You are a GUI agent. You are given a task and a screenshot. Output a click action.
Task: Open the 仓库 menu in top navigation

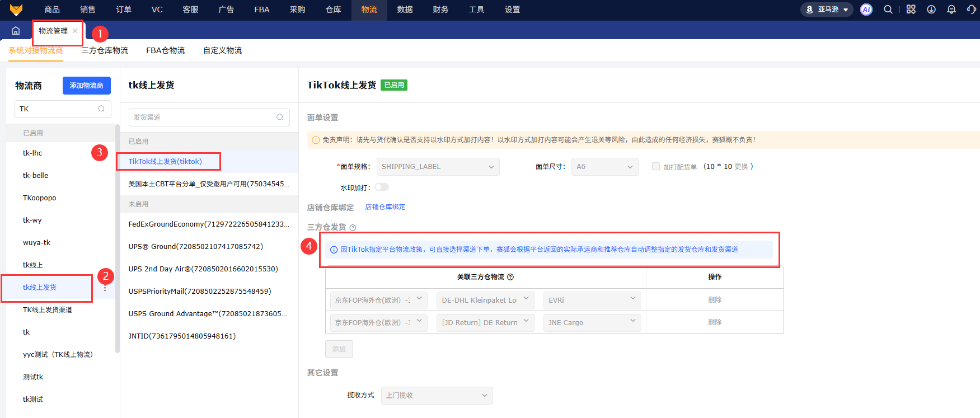[333, 10]
